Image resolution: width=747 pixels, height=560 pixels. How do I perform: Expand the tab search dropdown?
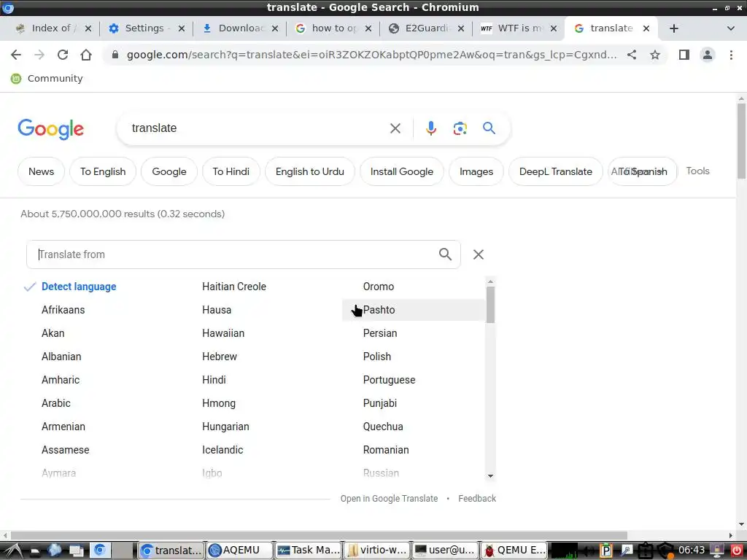(730, 28)
